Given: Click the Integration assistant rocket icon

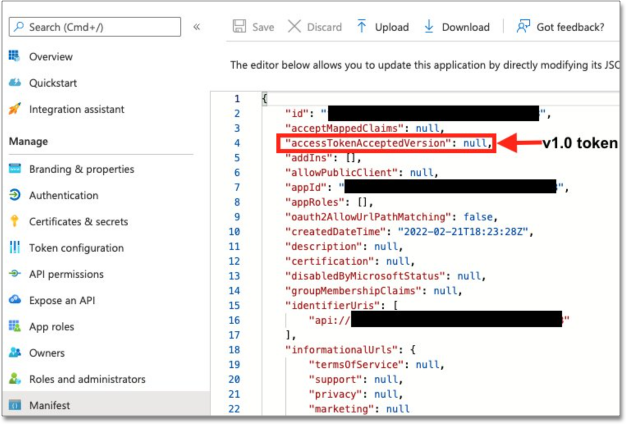Looking at the screenshot, I should [x=15, y=109].
